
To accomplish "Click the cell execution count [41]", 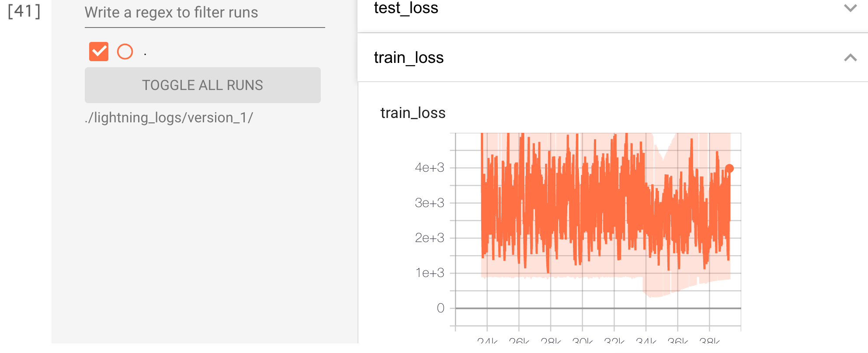I will tap(24, 11).
